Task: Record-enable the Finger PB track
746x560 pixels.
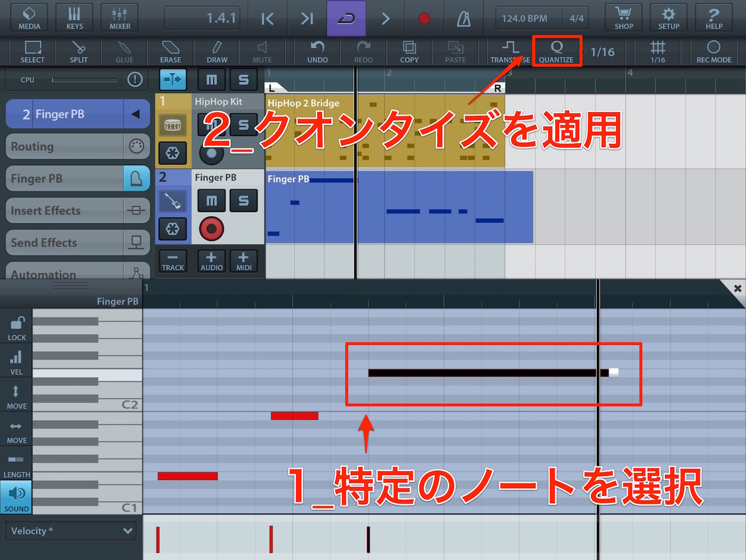Action: [x=211, y=229]
